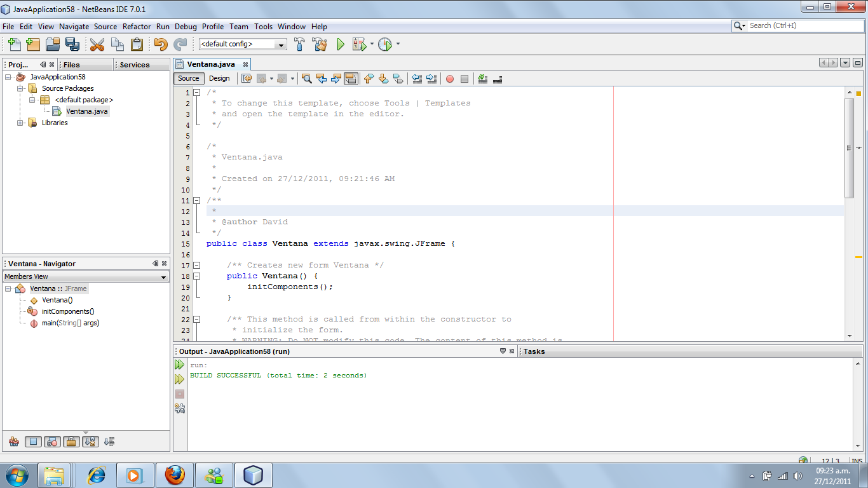This screenshot has height=488, width=868.
Task: Build Main Project with the hammer icon
Action: 299,44
